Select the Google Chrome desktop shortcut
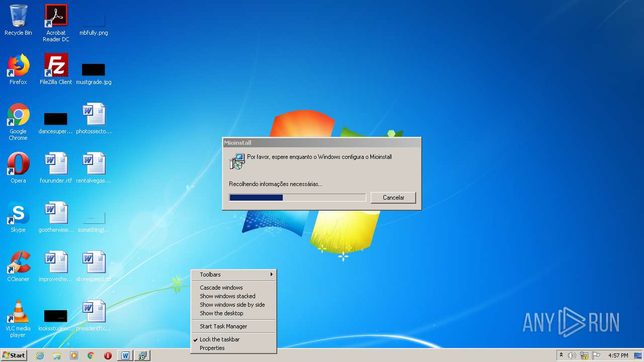Image resolution: width=644 pixels, height=362 pixels. 18,122
